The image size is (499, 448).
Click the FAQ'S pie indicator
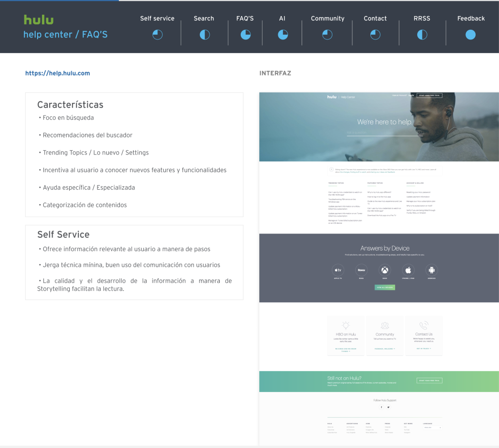[246, 35]
